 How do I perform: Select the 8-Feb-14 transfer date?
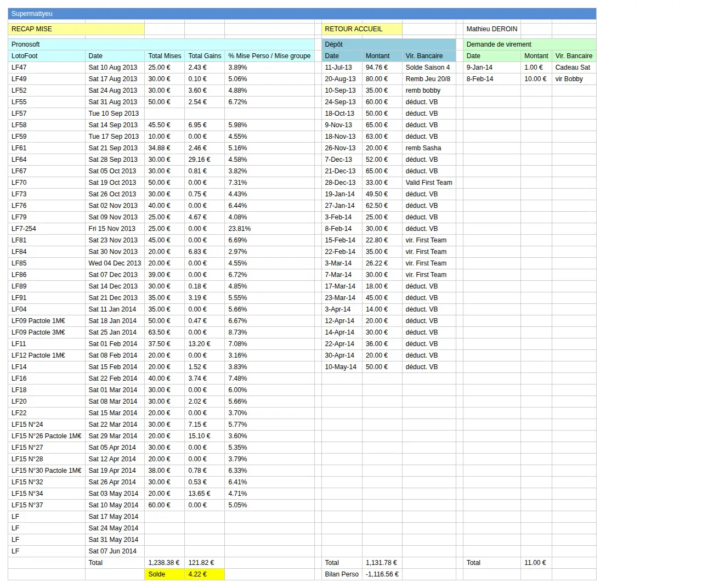pos(492,79)
